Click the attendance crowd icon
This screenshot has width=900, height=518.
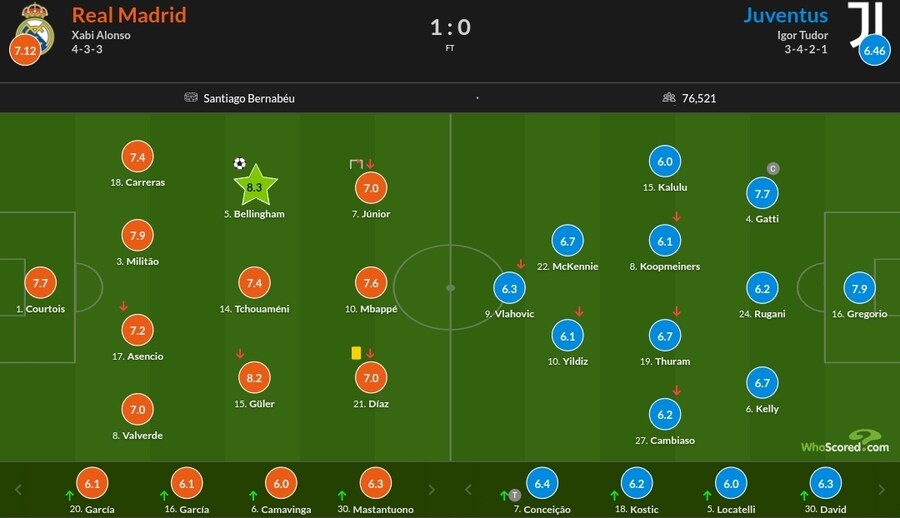[x=669, y=98]
